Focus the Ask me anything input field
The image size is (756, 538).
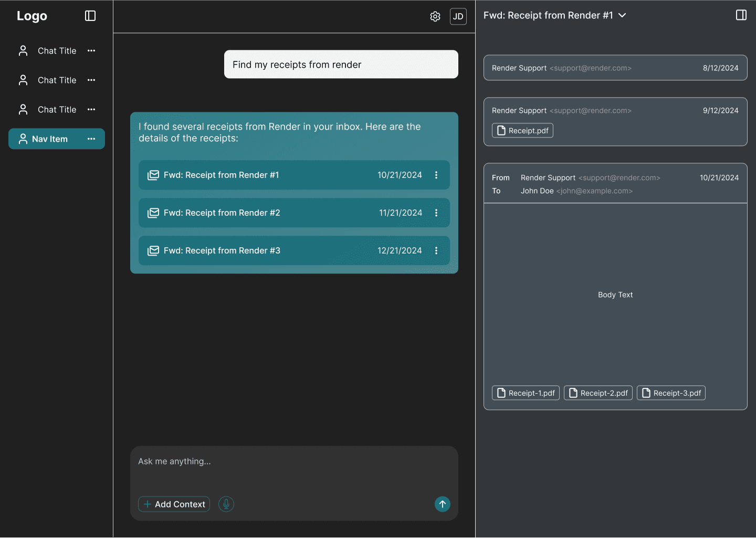click(x=294, y=462)
